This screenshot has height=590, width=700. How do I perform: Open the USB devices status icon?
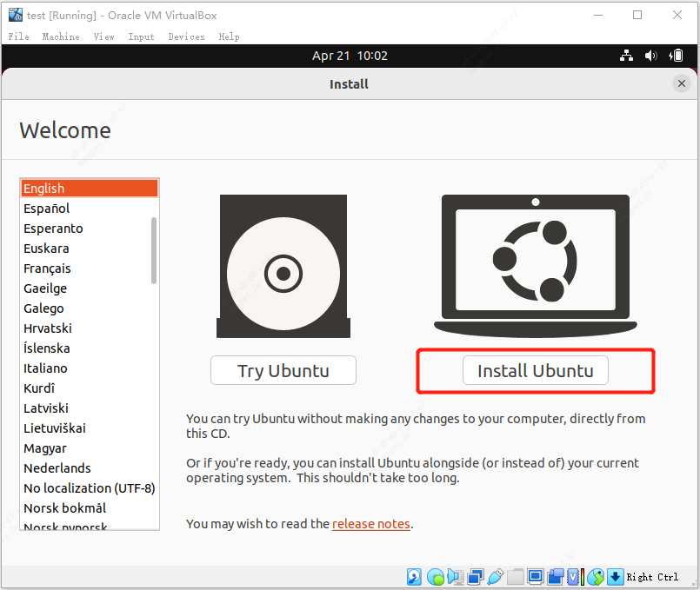[x=496, y=577]
